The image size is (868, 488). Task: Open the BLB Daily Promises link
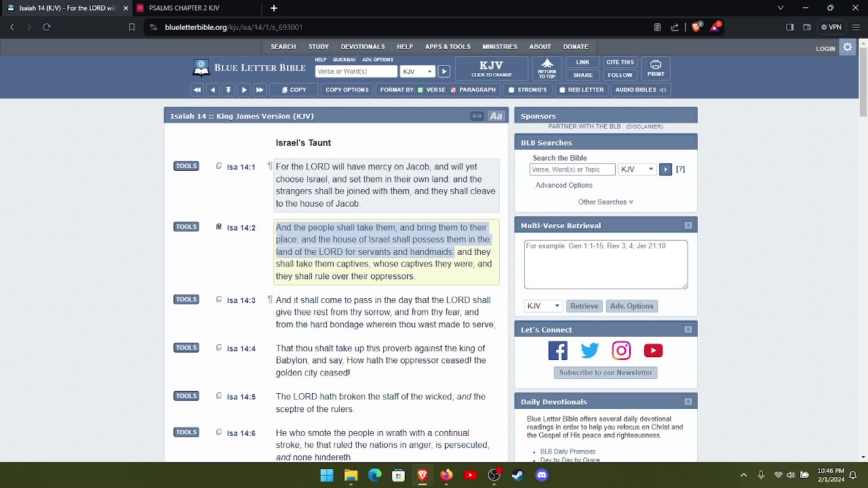coord(568,451)
